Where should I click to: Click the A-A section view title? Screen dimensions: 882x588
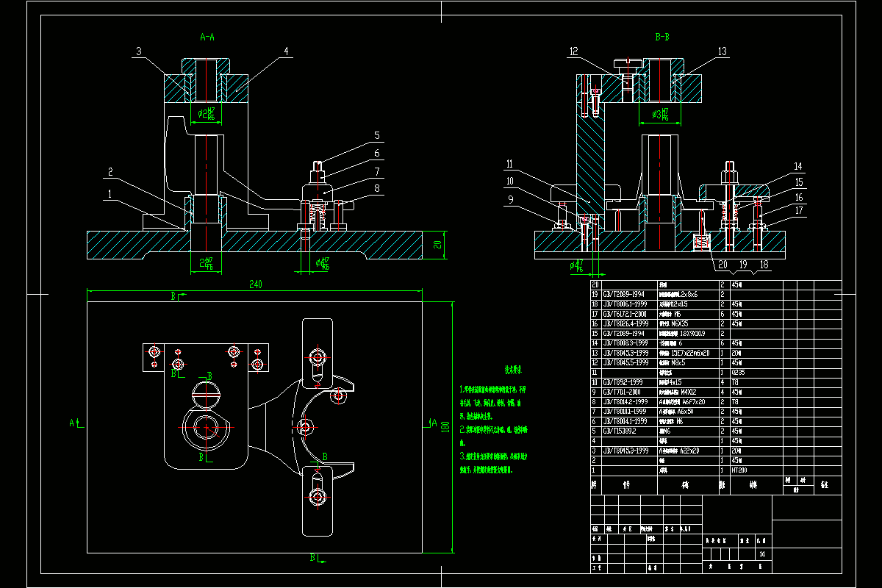207,36
